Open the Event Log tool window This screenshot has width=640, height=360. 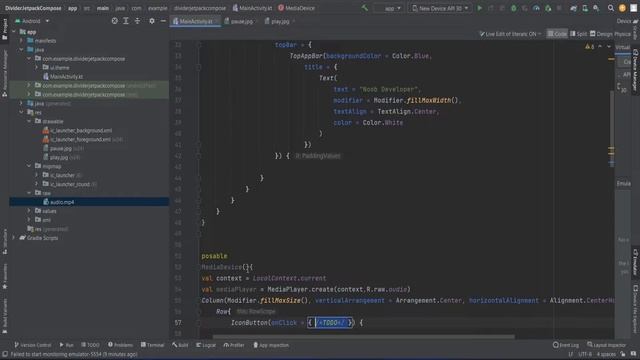[566, 345]
